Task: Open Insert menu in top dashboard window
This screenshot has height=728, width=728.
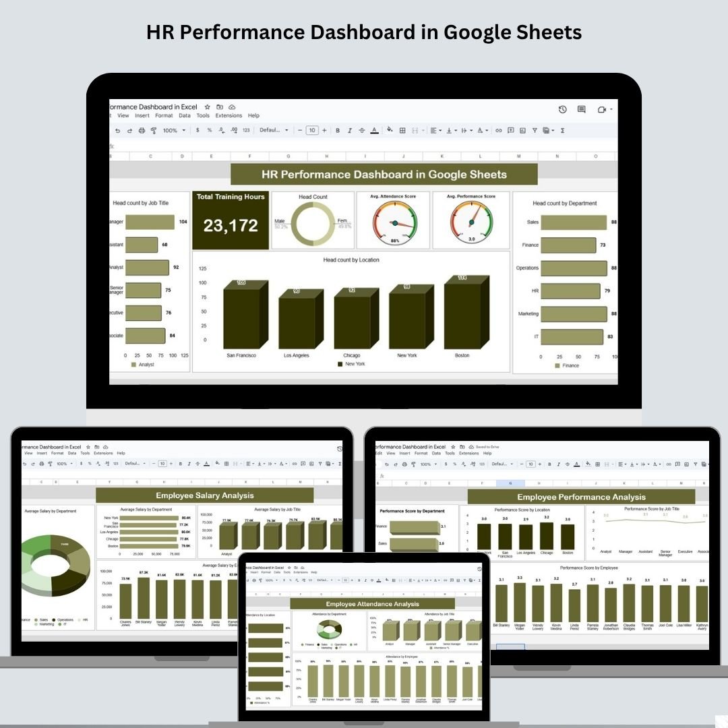Action: pyautogui.click(x=142, y=116)
